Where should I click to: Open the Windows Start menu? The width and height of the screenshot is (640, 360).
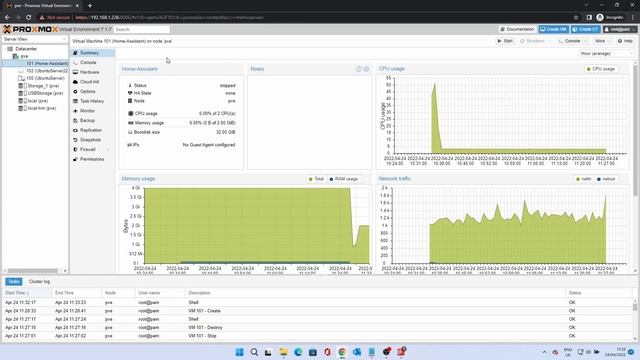tap(240, 352)
